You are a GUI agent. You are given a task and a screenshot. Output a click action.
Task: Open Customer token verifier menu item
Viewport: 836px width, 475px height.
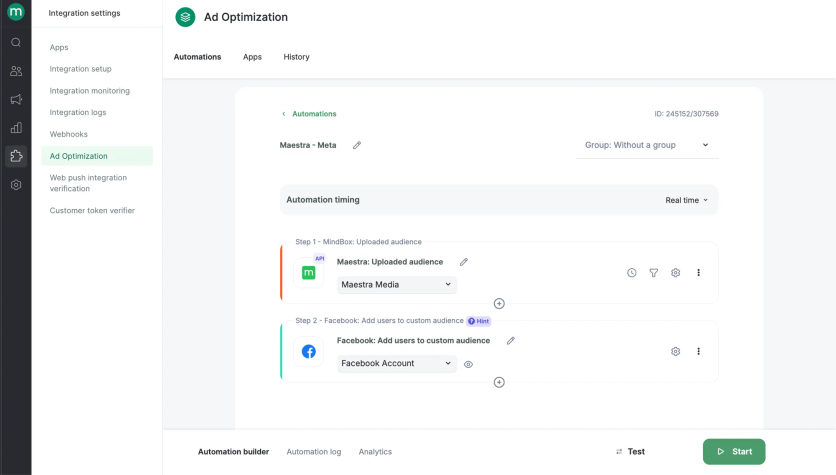tap(92, 211)
